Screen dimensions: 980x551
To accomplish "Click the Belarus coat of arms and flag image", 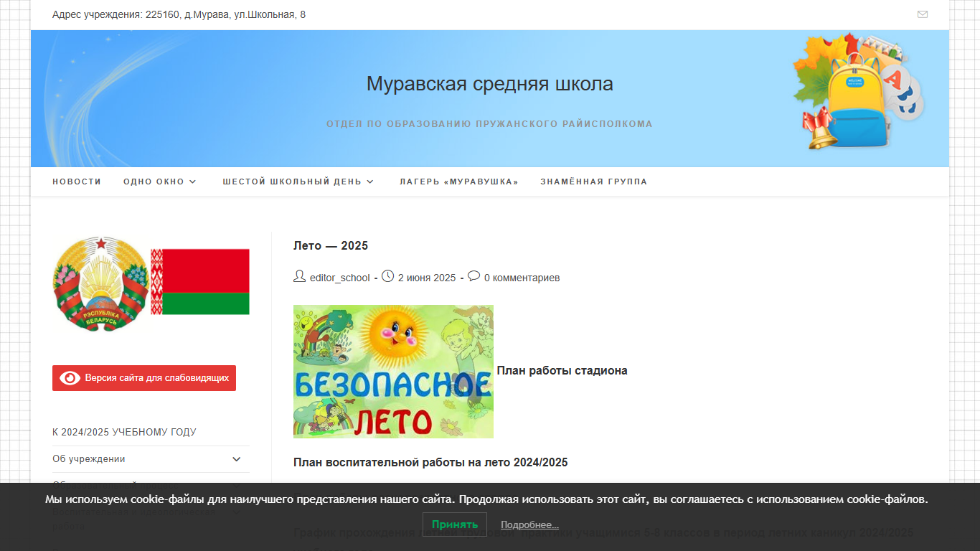I will tap(151, 283).
